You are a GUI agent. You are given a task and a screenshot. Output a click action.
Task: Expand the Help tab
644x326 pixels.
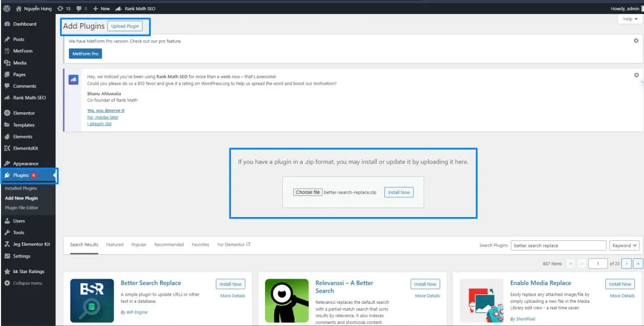click(x=630, y=19)
